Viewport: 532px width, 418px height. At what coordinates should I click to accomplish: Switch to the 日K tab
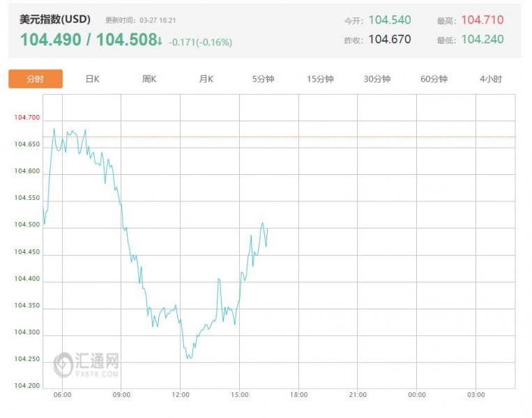92,79
